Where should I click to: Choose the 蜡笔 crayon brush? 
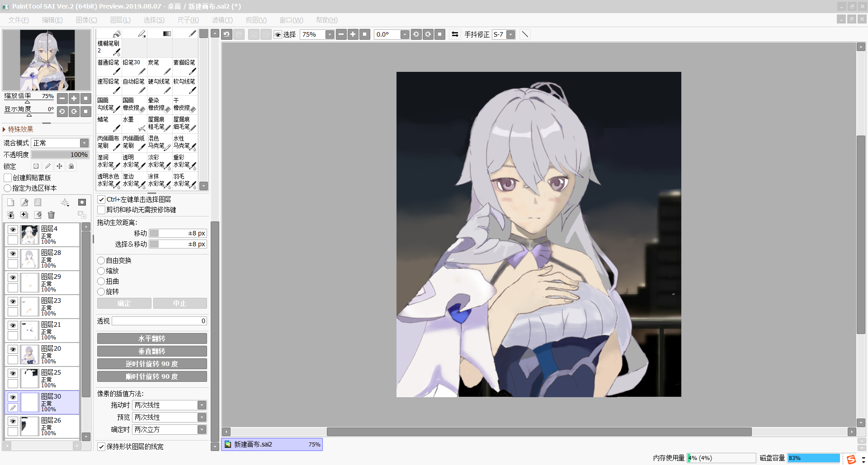(x=109, y=124)
